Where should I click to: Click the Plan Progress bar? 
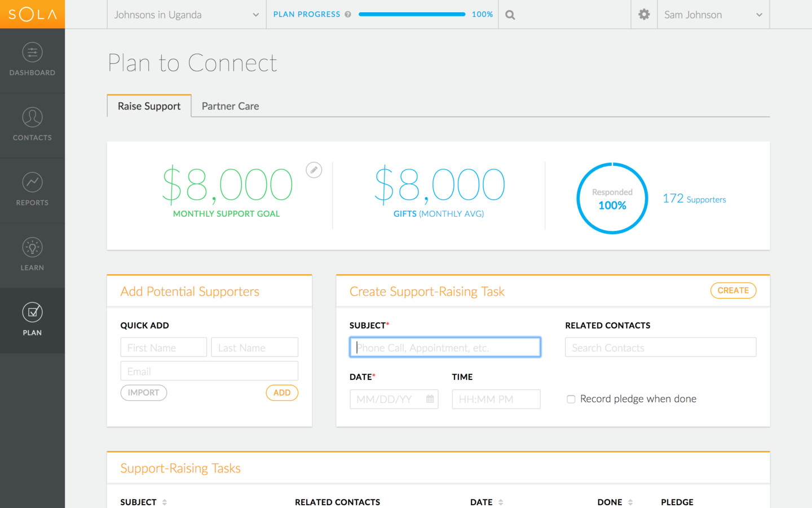[412, 14]
